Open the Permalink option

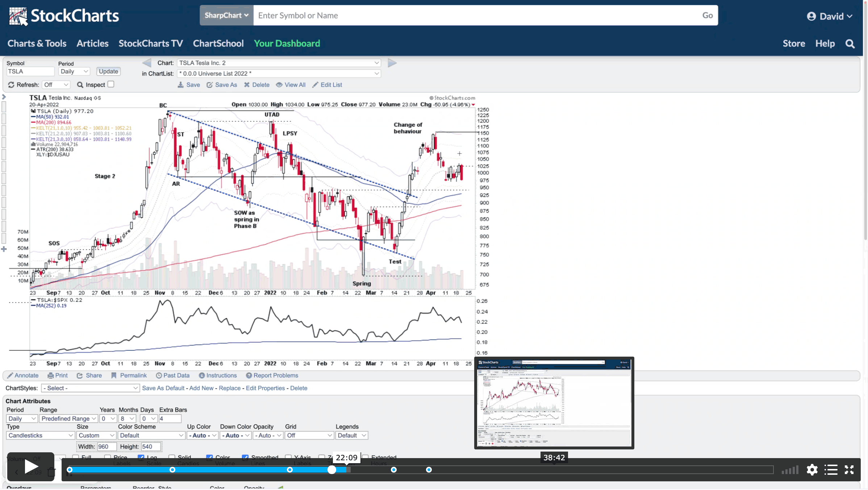(129, 375)
